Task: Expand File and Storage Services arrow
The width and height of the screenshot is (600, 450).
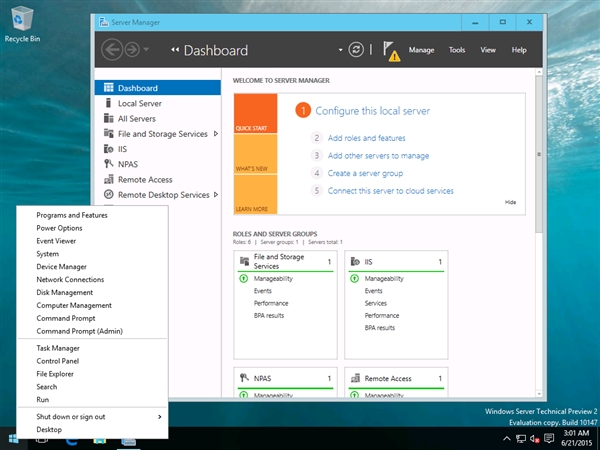Action: pos(215,134)
